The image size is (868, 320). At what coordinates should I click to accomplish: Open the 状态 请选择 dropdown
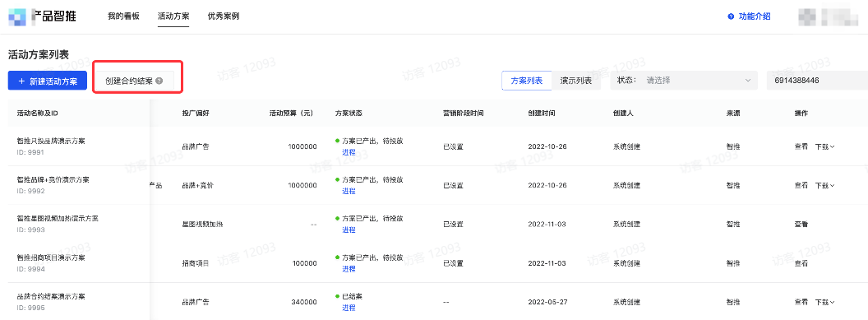tap(684, 81)
